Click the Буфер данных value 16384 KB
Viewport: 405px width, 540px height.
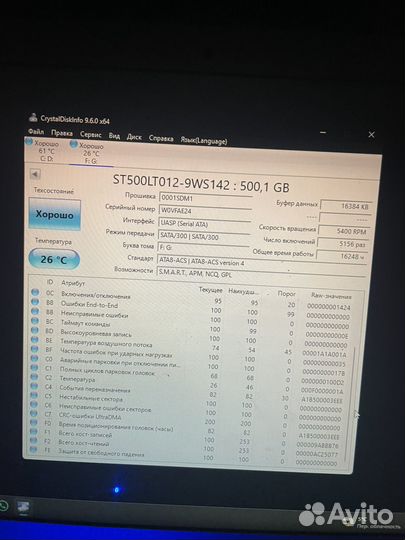pos(346,206)
